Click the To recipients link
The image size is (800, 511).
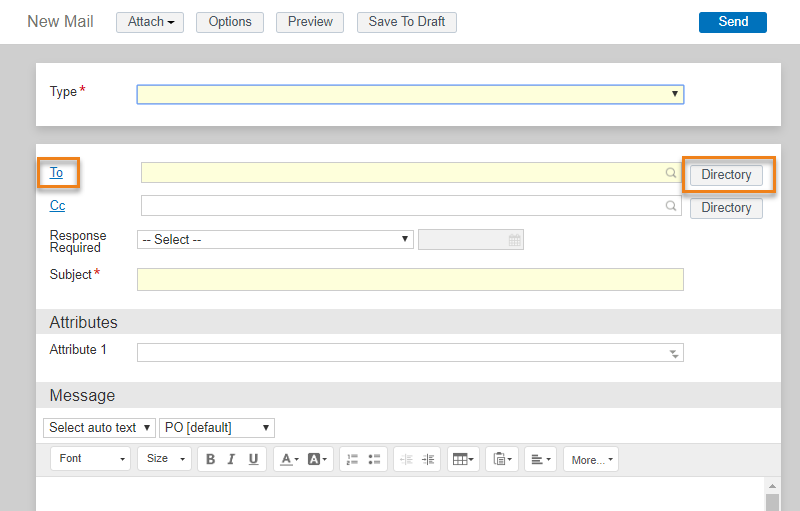coord(56,172)
